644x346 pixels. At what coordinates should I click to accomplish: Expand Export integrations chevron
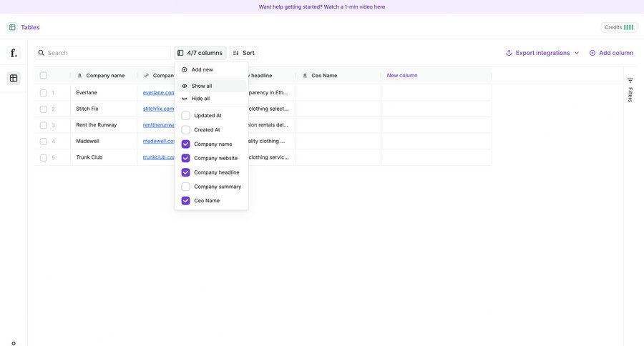[577, 52]
